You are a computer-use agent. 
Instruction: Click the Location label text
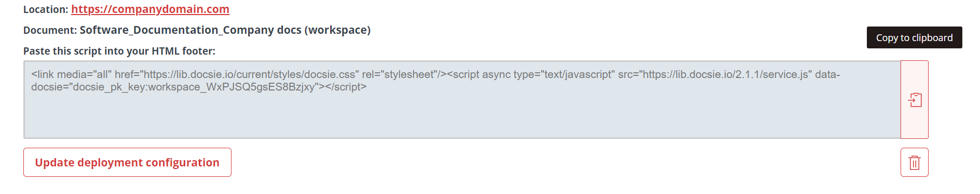(46, 9)
